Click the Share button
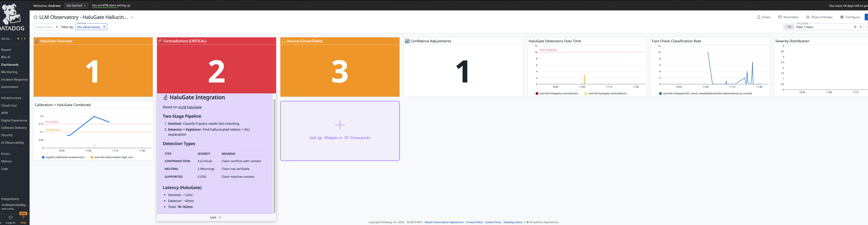Image resolution: width=868 pixels, height=225 pixels. [764, 17]
